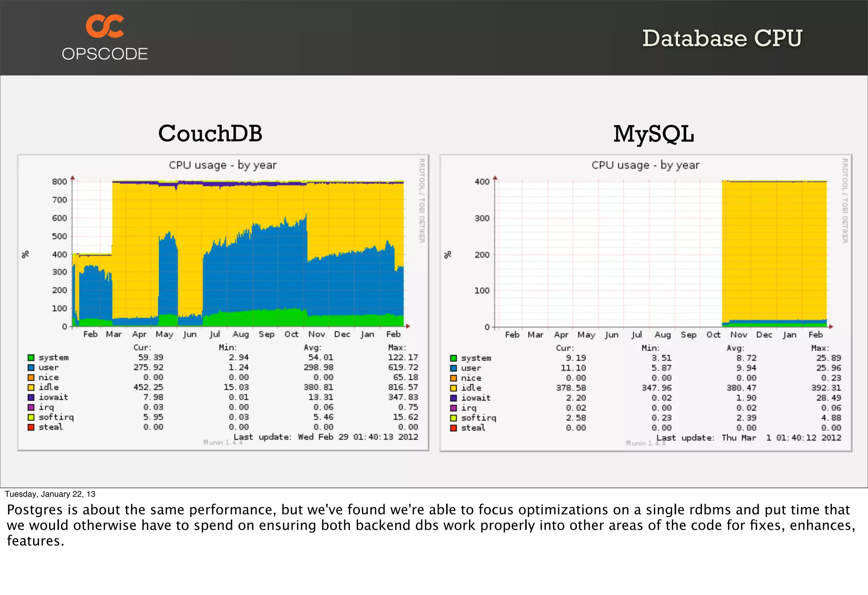Click CouchDB system Max value 122.17
Image resolution: width=868 pixels, height=595 pixels.
click(x=403, y=357)
